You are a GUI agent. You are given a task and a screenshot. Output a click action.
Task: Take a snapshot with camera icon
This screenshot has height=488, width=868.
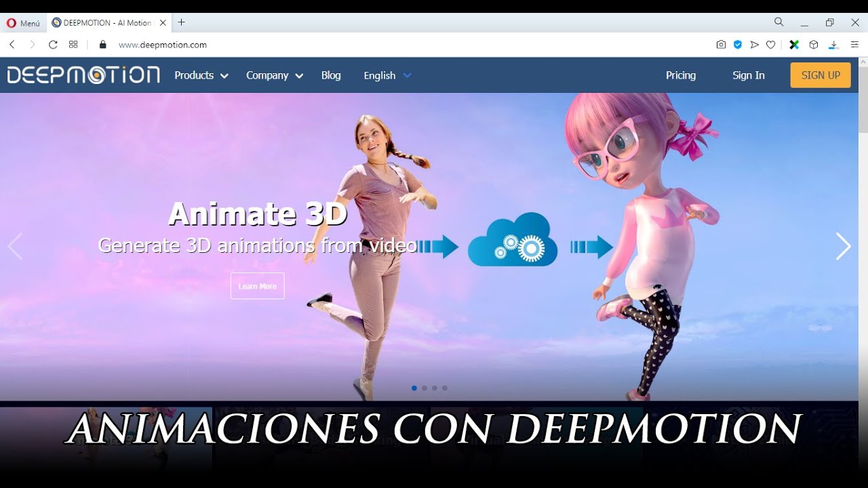(721, 45)
